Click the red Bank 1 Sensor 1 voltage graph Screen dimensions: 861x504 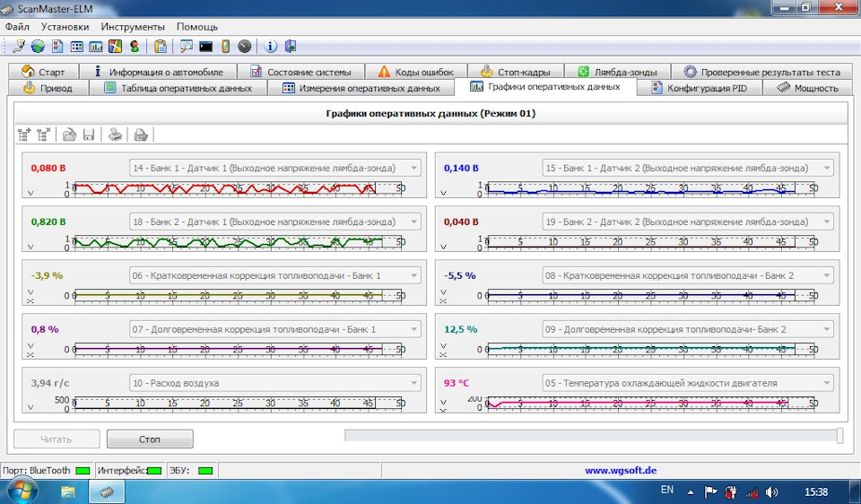point(237,188)
